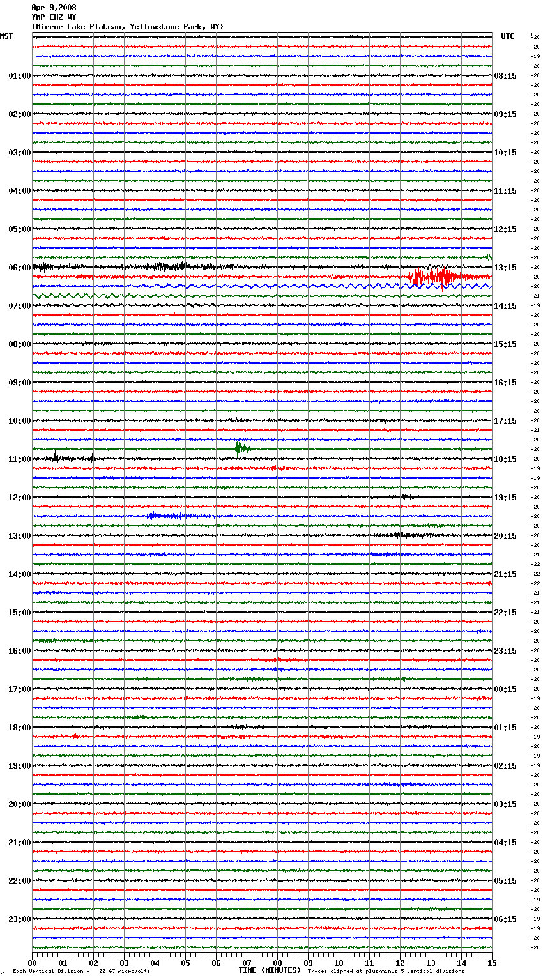
Task: Select the 01:00 MST time label
Action: pos(20,76)
